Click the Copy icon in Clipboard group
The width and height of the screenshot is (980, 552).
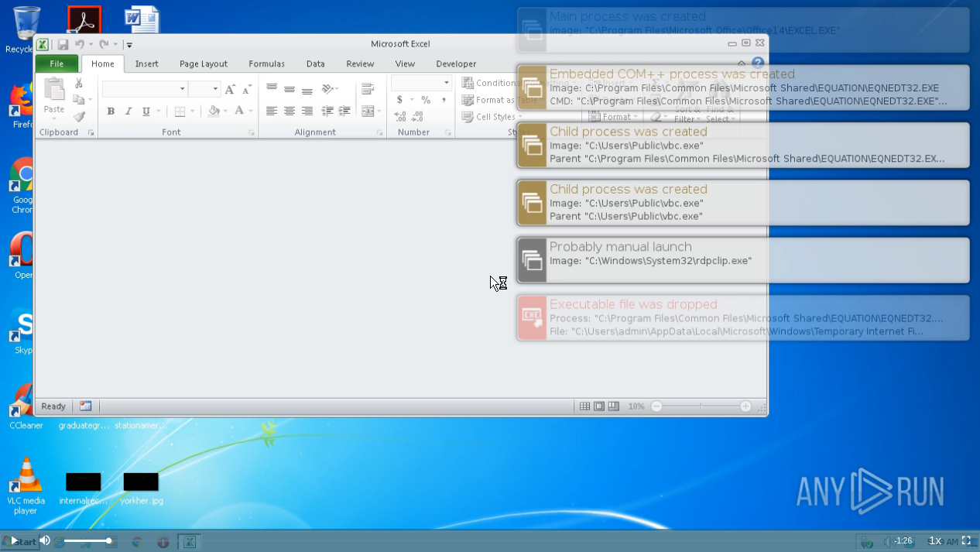click(x=78, y=100)
